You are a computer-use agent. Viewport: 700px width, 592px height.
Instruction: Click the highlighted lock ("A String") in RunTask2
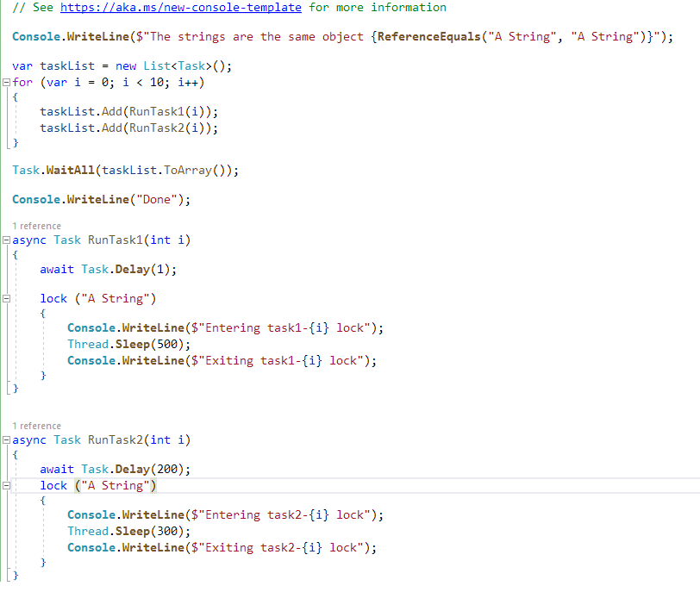pos(98,485)
